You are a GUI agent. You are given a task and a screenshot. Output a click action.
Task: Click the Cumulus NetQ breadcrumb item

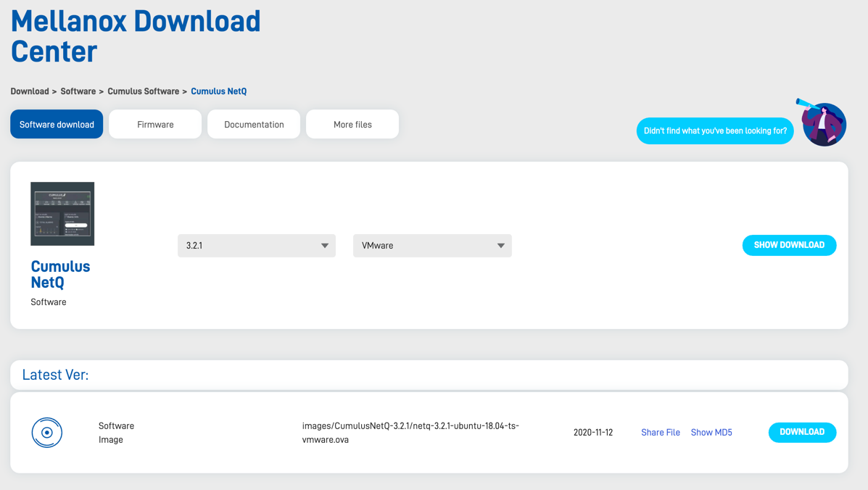[218, 91]
